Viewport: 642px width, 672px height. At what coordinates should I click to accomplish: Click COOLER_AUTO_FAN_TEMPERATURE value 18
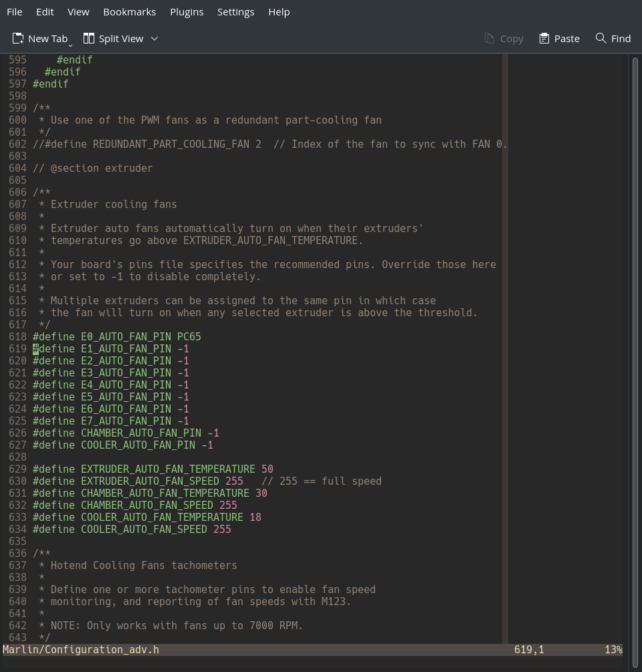point(255,518)
